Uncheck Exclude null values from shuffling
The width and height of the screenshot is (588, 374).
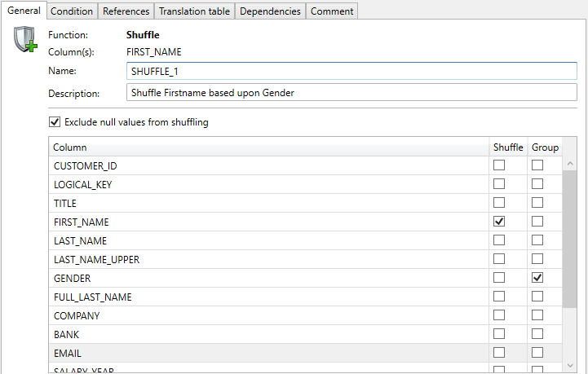coord(55,122)
